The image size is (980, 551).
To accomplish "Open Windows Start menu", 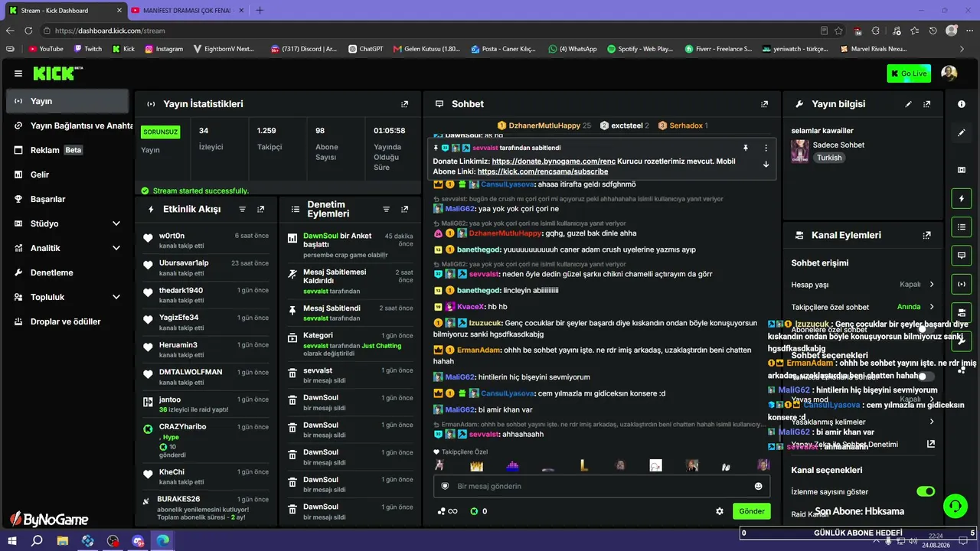I will pyautogui.click(x=12, y=540).
